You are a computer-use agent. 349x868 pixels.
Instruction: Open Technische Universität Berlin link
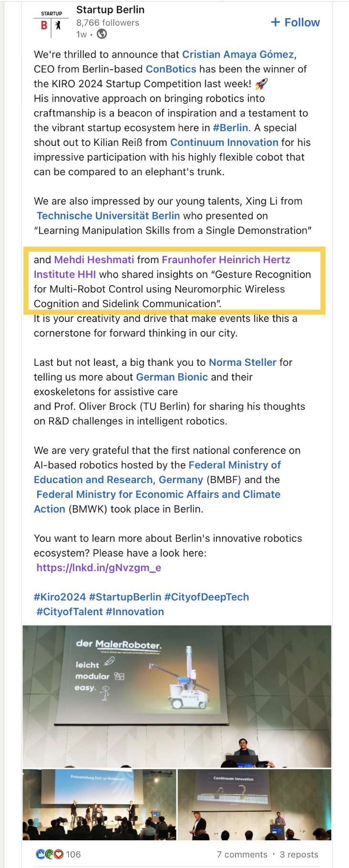click(x=108, y=216)
